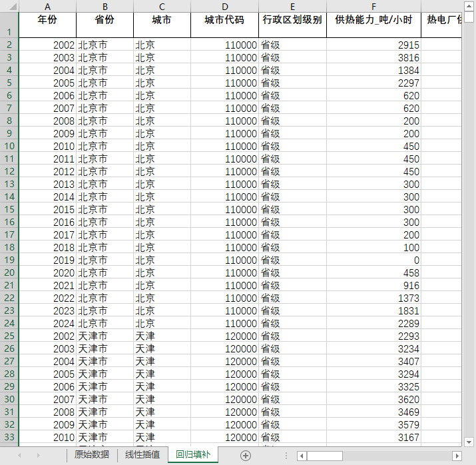
Task: Click the partially visible 热电厂 header cell
Action: pos(441,25)
